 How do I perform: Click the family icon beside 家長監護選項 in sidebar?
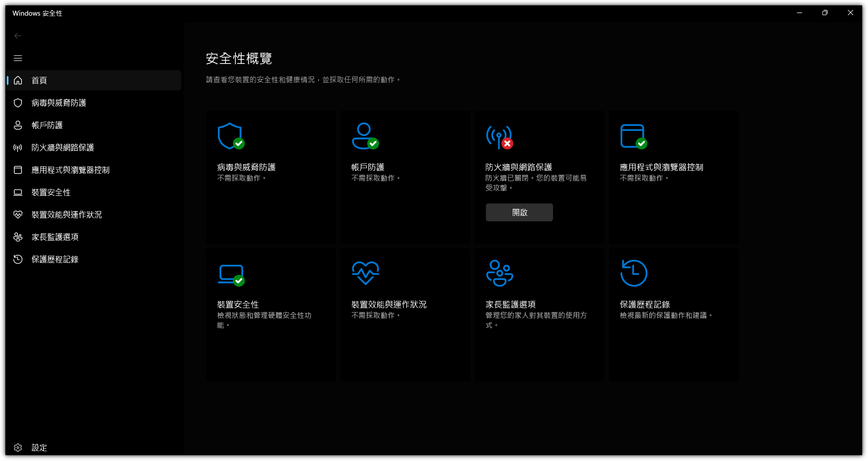coord(18,237)
